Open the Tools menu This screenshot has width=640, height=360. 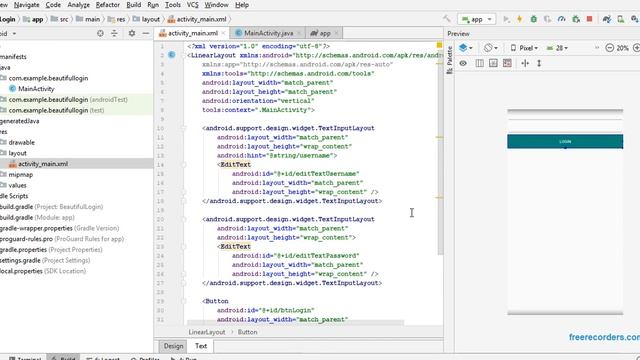coord(173,5)
